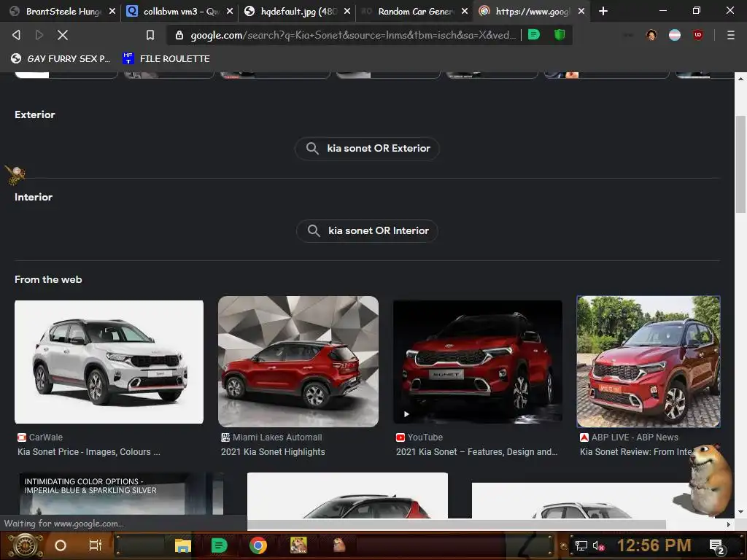The height and width of the screenshot is (560, 747).
Task: Open the steampunk Start button
Action: [x=26, y=545]
